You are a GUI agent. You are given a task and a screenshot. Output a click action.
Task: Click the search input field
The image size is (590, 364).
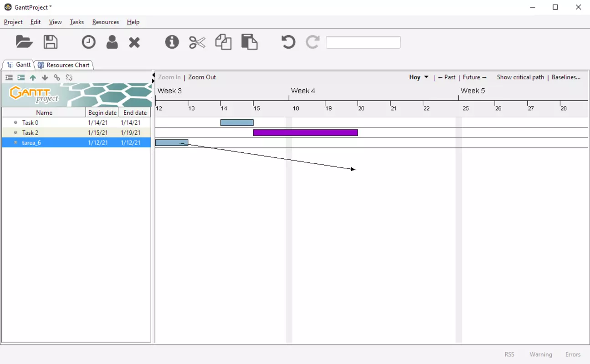[x=363, y=42]
